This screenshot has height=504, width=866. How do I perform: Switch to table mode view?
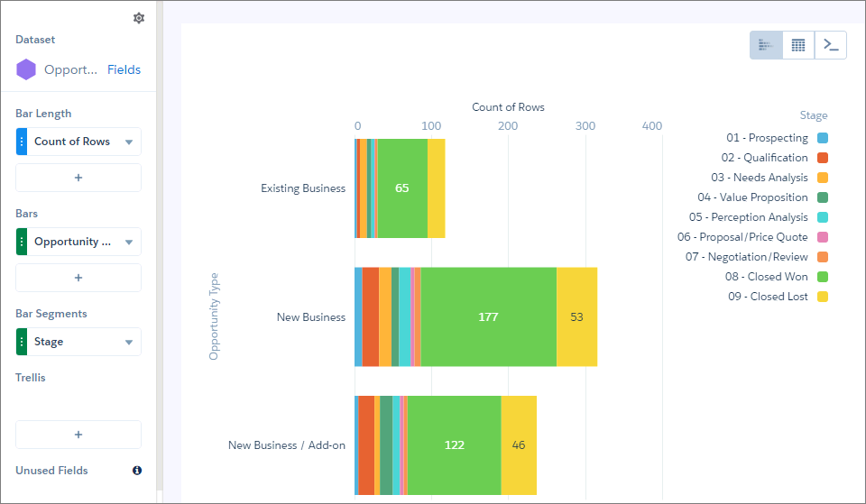(x=798, y=45)
